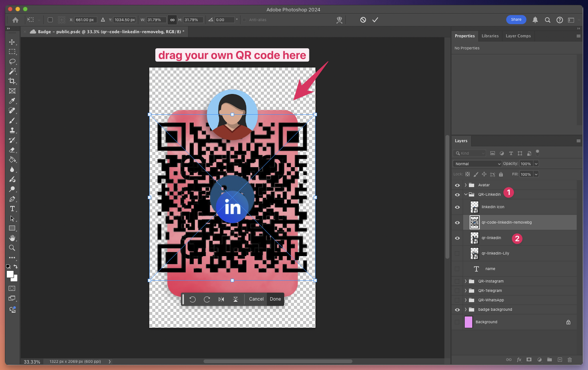This screenshot has width=588, height=370.
Task: Flip vertically in the transform bar
Action: [236, 299]
